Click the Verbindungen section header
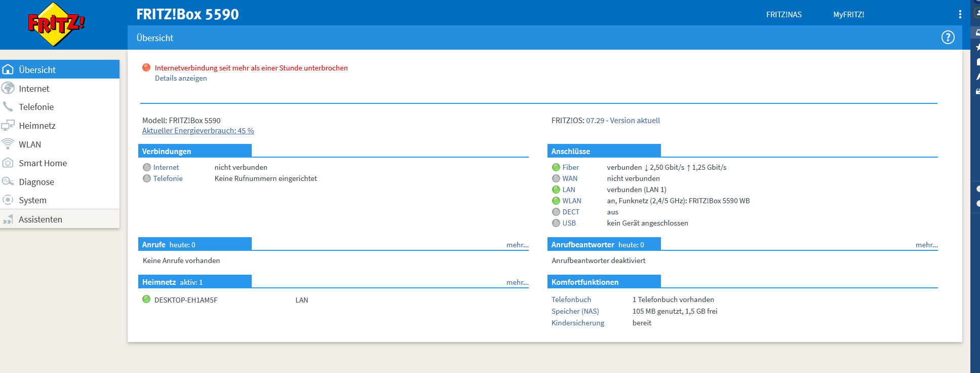This screenshot has width=980, height=373. pos(195,151)
